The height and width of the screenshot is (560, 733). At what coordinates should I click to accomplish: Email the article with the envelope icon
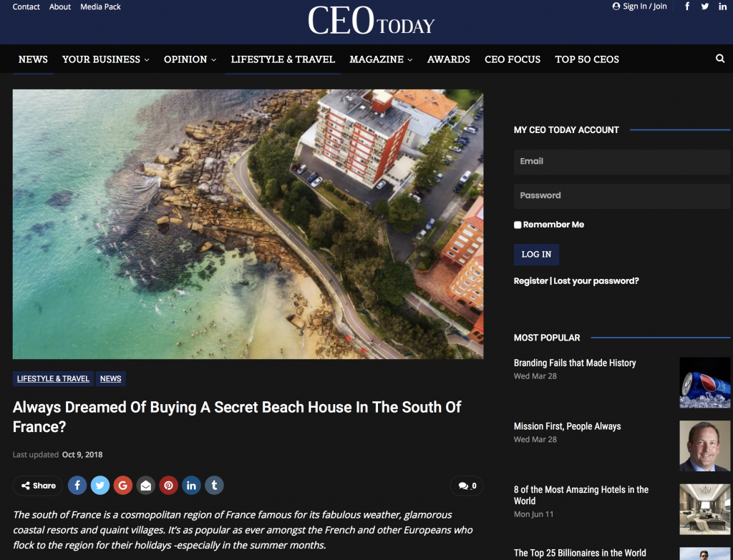[146, 486]
